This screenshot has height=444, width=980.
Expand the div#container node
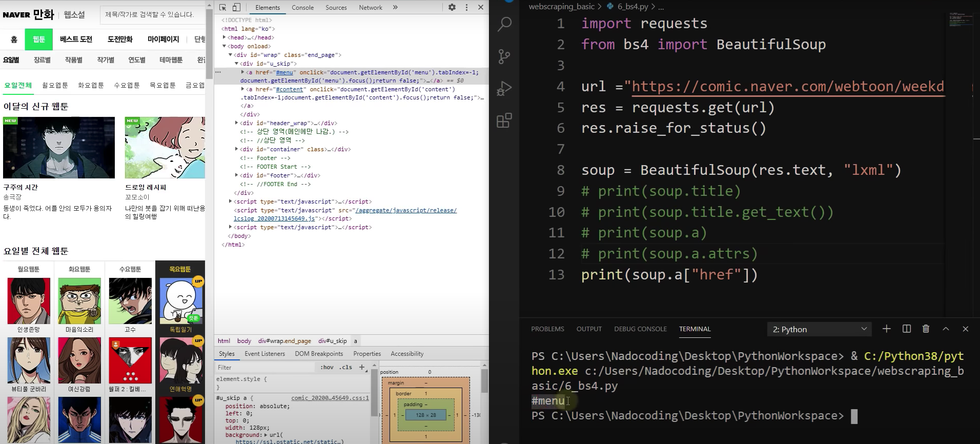pyautogui.click(x=236, y=149)
